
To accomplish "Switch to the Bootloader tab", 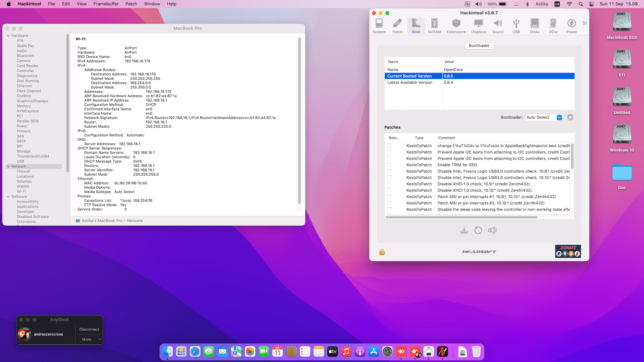I will tap(479, 46).
